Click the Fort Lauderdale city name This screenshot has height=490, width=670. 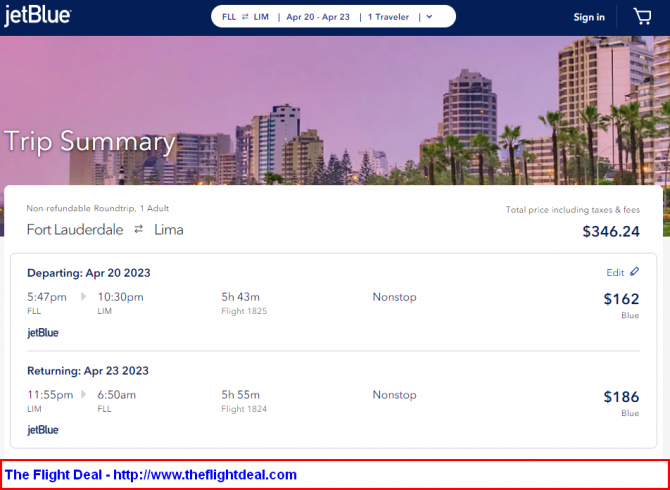tap(75, 230)
